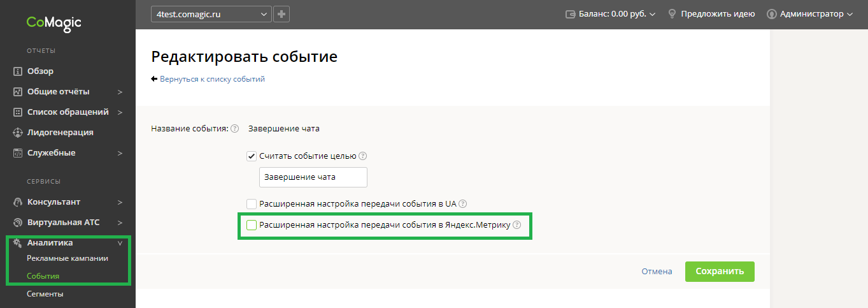Open the Сегменты menu item

[x=45, y=294]
